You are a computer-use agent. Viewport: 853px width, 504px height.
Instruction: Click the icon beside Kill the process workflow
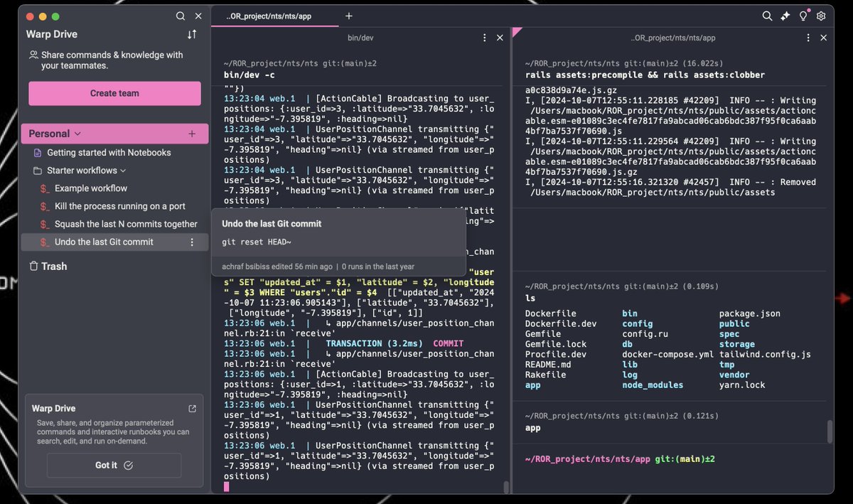coord(45,206)
